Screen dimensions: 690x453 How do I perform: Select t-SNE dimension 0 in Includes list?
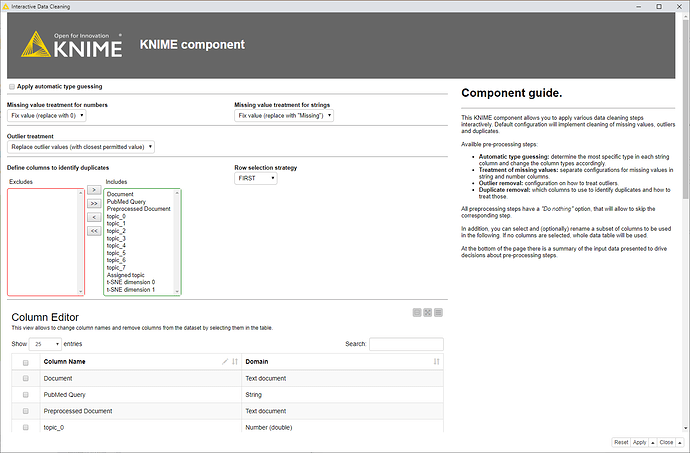[x=131, y=282]
